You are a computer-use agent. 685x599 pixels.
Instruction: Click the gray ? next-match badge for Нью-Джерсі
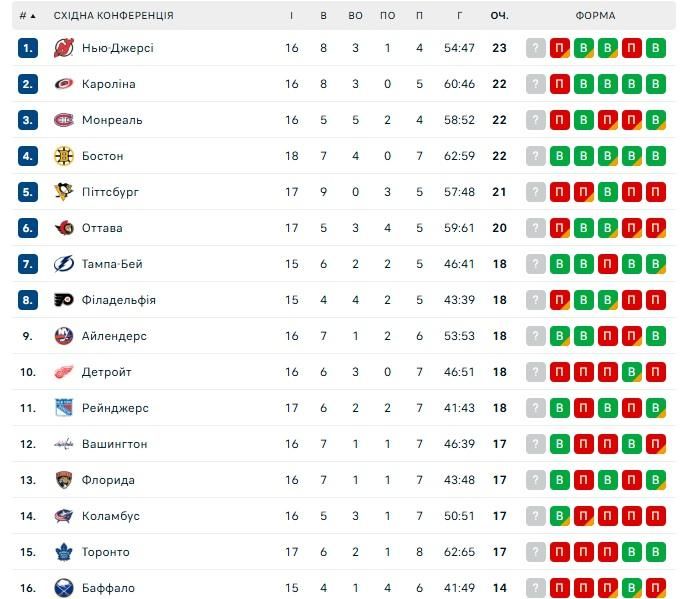(536, 48)
